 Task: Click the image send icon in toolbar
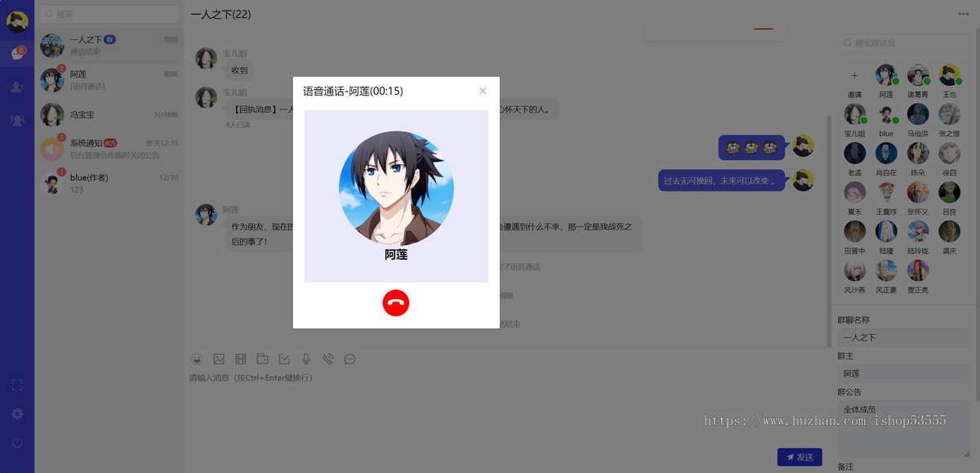219,359
